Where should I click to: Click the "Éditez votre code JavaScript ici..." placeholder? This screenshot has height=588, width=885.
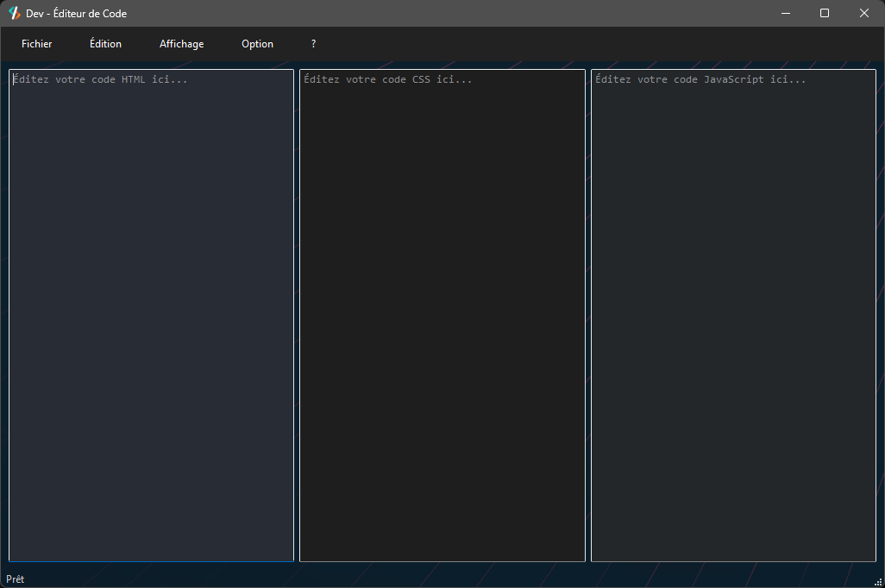pyautogui.click(x=700, y=79)
